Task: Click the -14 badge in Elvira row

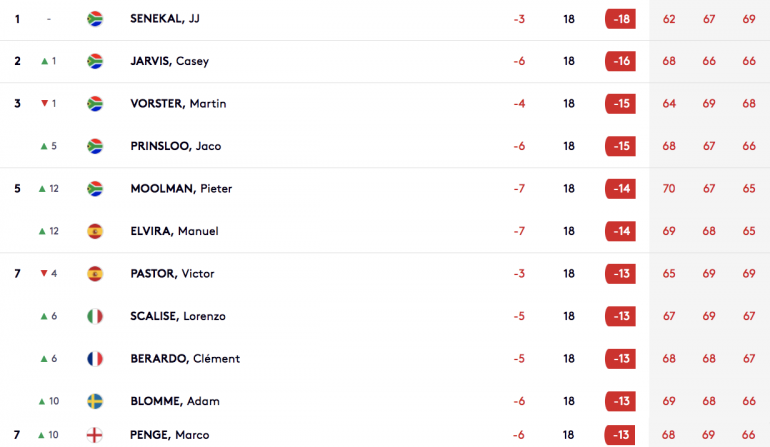Action: (620, 231)
